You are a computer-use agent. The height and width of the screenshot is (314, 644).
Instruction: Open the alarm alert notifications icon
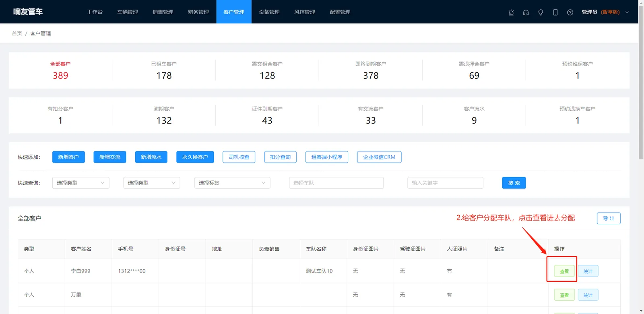click(511, 12)
